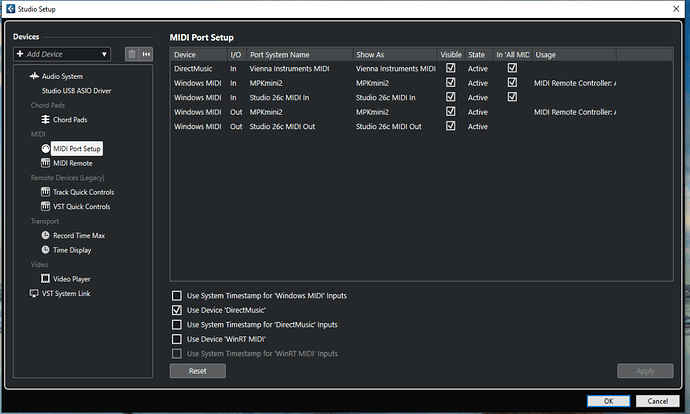690x414 pixels.
Task: Click the MIDI Port Setup connector icon
Action: pyautogui.click(x=46, y=149)
